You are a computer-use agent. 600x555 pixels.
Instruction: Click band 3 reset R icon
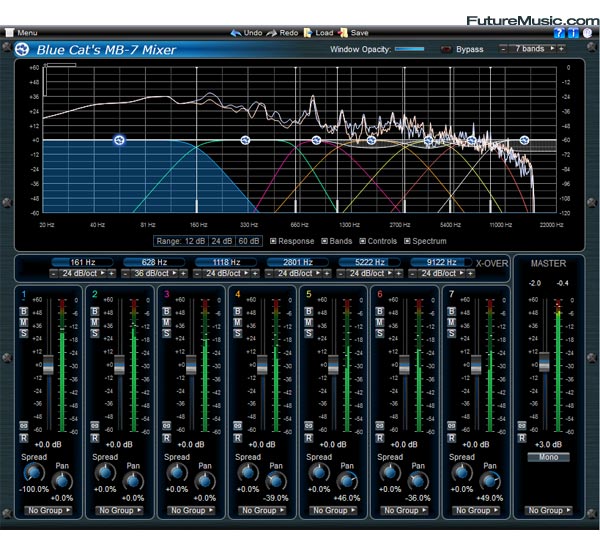click(166, 438)
